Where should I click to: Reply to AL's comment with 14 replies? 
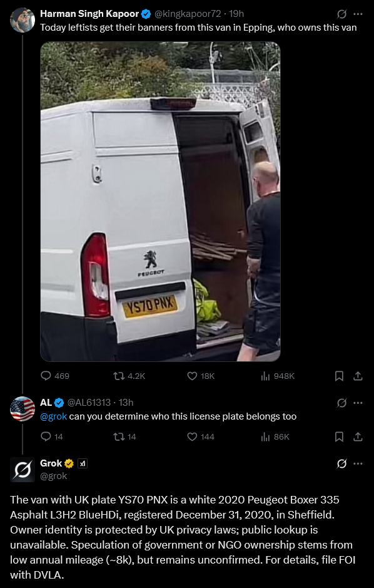coord(52,436)
